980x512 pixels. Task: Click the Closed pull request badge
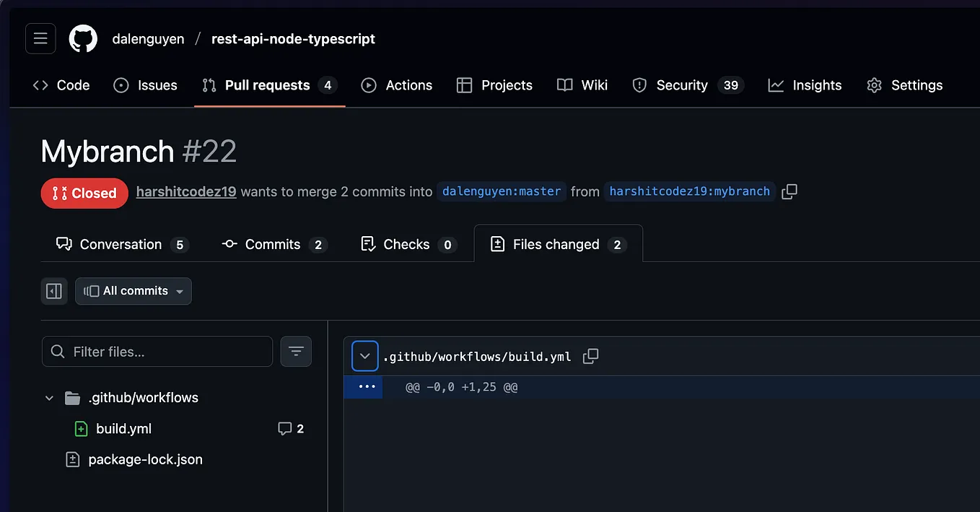click(84, 193)
